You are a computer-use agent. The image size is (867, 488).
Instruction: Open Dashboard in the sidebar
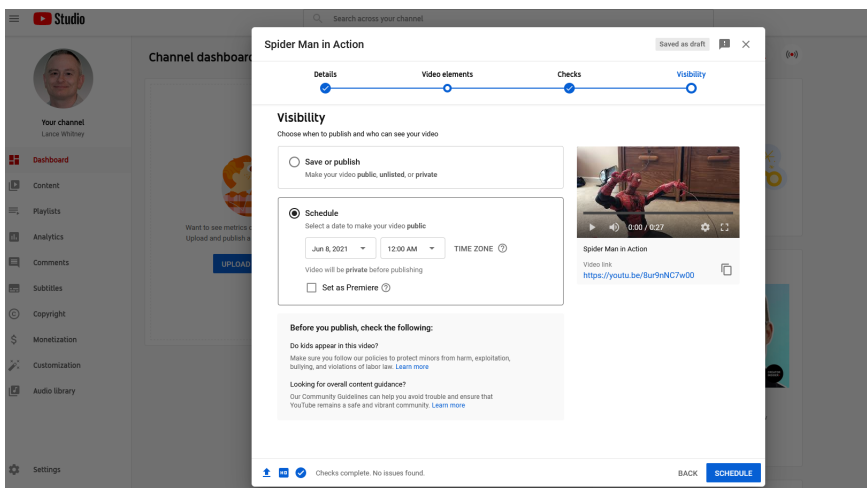50,160
